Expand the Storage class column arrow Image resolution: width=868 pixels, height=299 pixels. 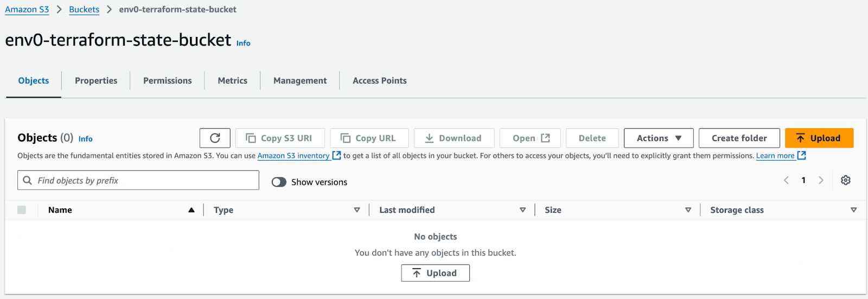click(x=853, y=210)
